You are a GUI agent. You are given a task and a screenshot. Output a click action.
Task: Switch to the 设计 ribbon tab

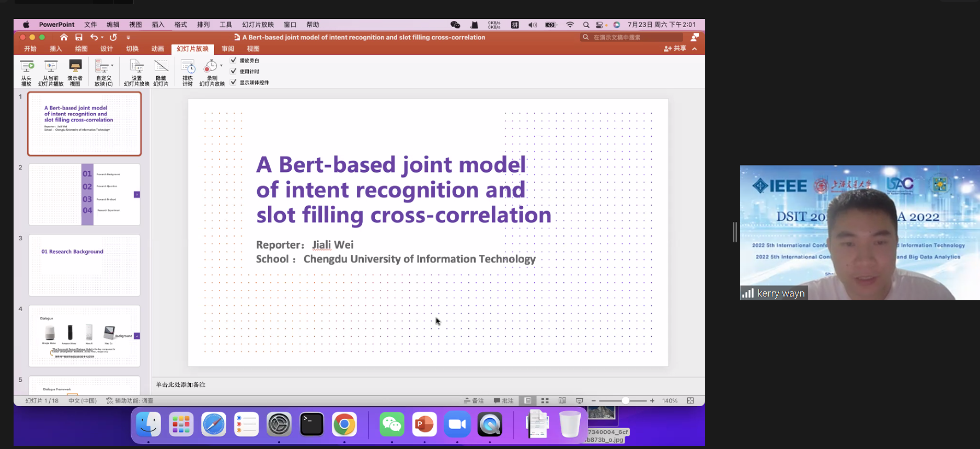click(x=107, y=49)
